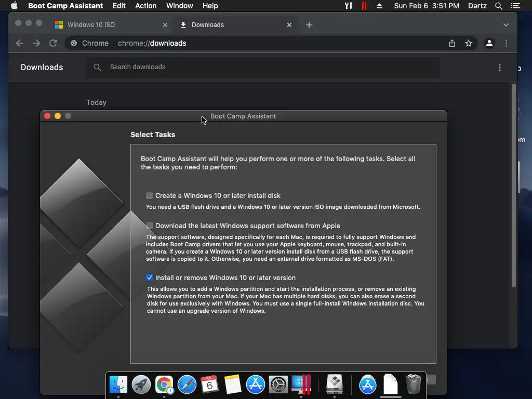This screenshot has width=532, height=399.
Task: Click the Downloads page title
Action: pos(42,67)
